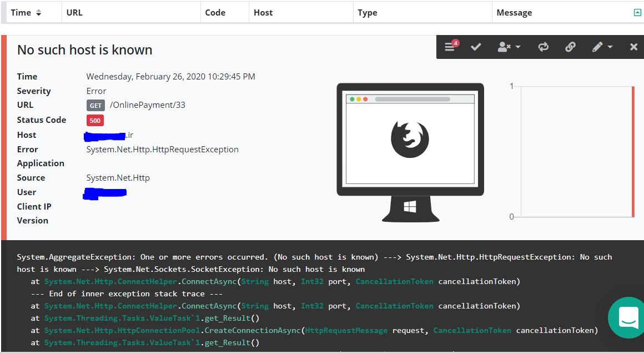Click the URL column header
Viewport: 644px width, 353px height.
pos(74,12)
